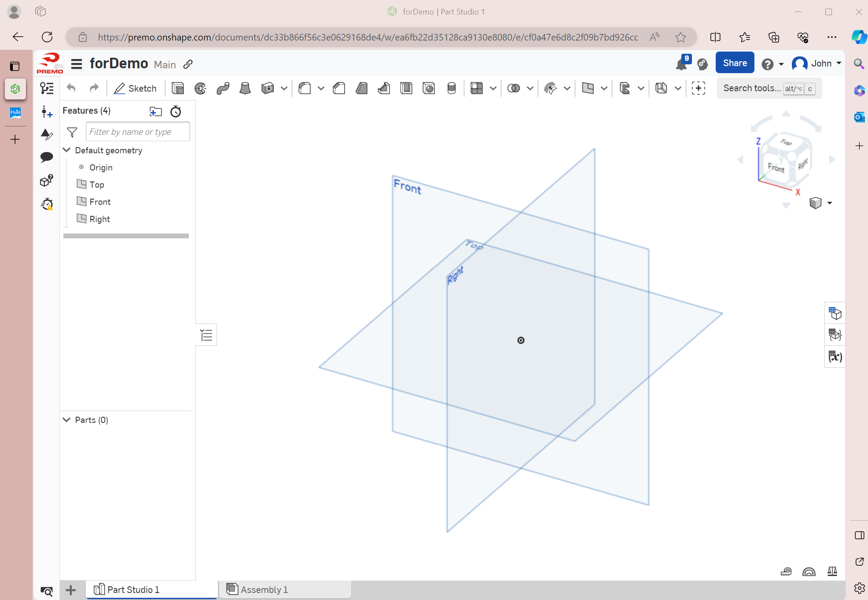Toggle the feature list panel button
Viewport: 868px width, 600px height.
coord(206,335)
